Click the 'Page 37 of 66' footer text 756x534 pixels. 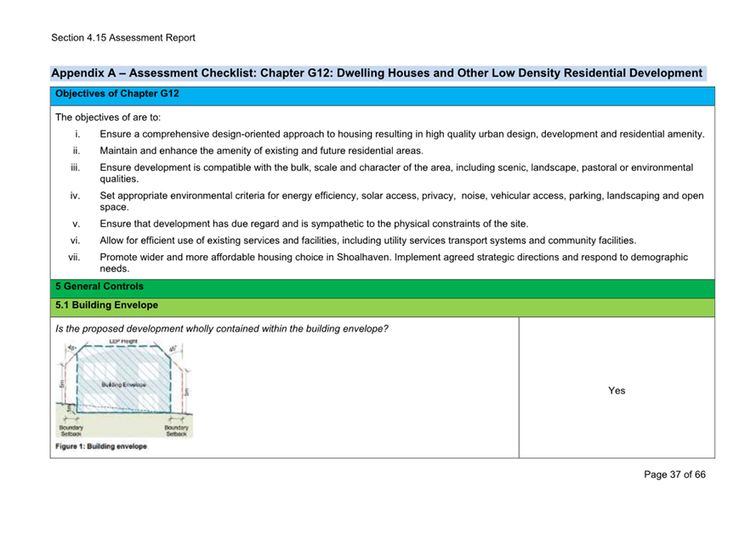674,474
